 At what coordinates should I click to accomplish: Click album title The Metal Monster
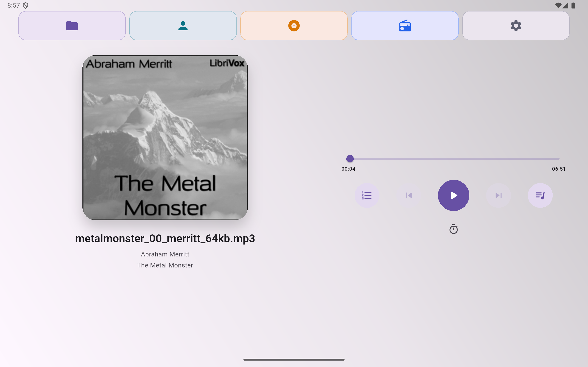pos(165,265)
